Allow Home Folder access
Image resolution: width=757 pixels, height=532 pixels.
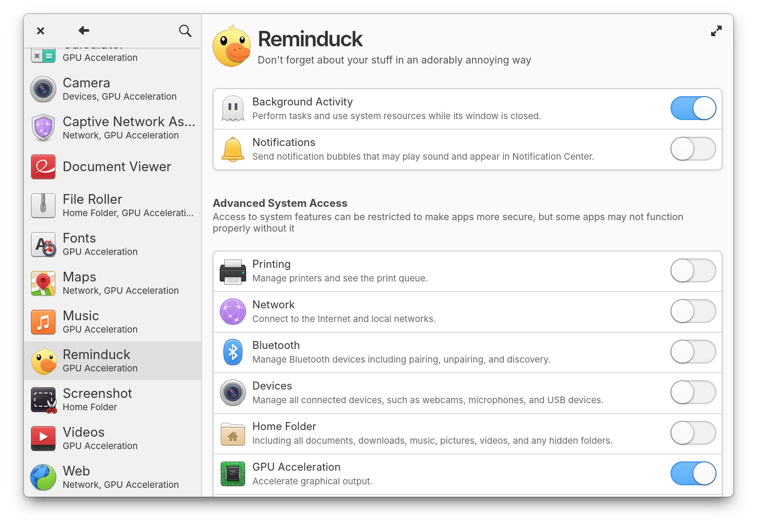tap(693, 433)
